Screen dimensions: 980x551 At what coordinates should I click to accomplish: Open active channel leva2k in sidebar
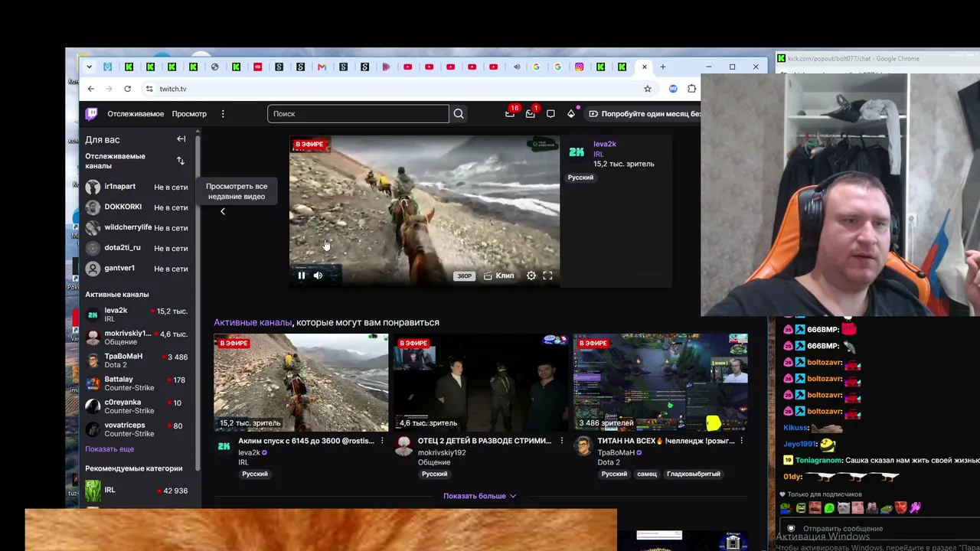136,315
